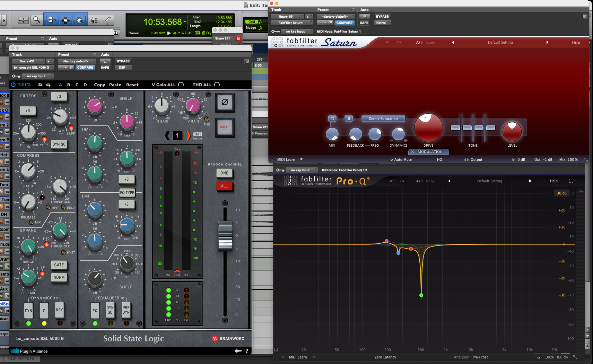The height and width of the screenshot is (364, 593).
Task: Go to next preset in Saturn
Action: [x=547, y=42]
